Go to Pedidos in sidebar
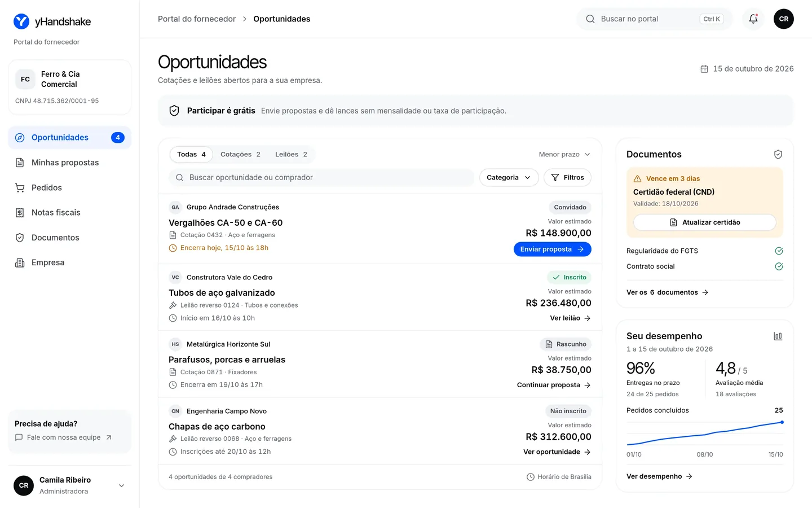Image resolution: width=812 pixels, height=508 pixels. click(x=70, y=187)
